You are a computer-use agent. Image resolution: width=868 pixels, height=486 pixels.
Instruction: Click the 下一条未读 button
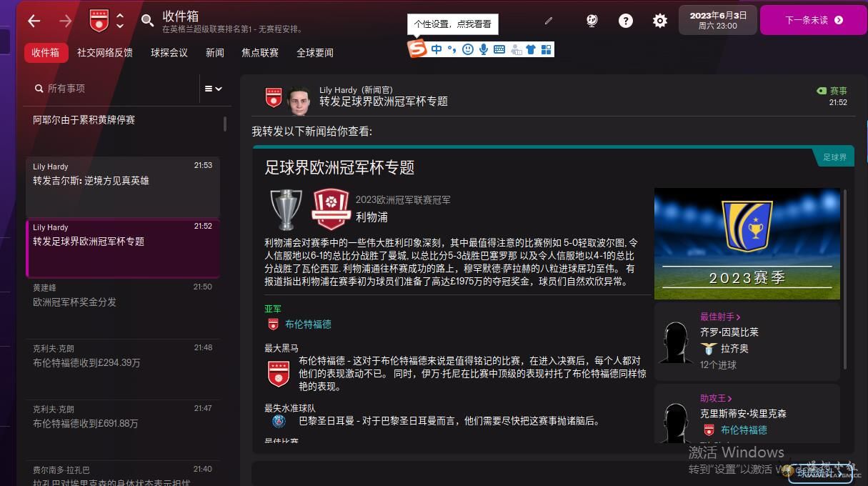pyautogui.click(x=814, y=20)
